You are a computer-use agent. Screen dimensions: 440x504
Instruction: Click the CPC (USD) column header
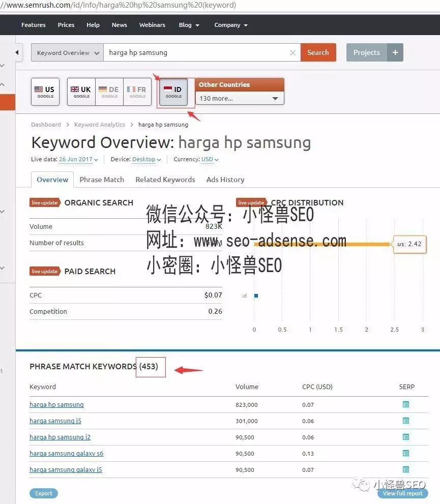pyautogui.click(x=317, y=387)
